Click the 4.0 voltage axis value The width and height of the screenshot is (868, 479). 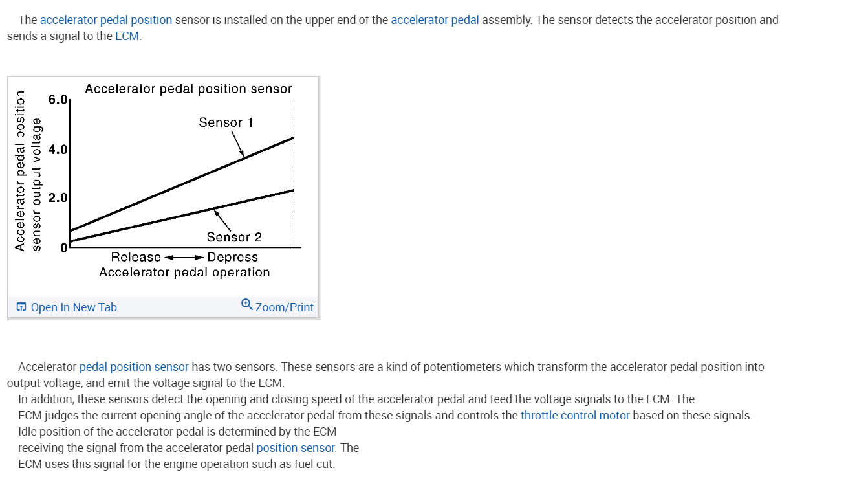(58, 150)
